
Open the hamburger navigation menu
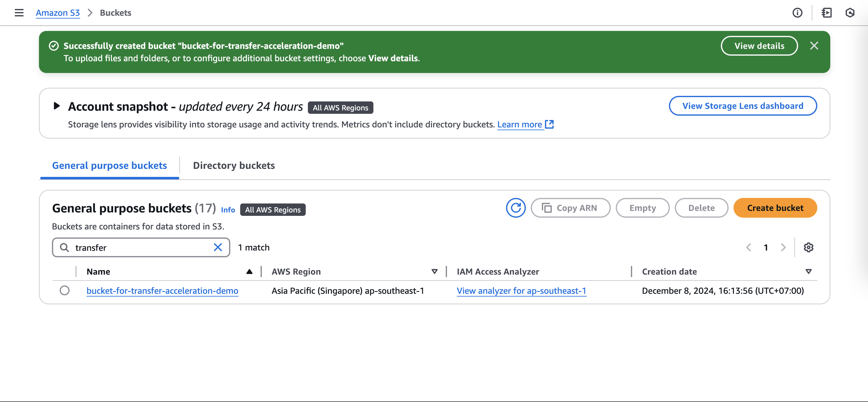pyautogui.click(x=19, y=13)
